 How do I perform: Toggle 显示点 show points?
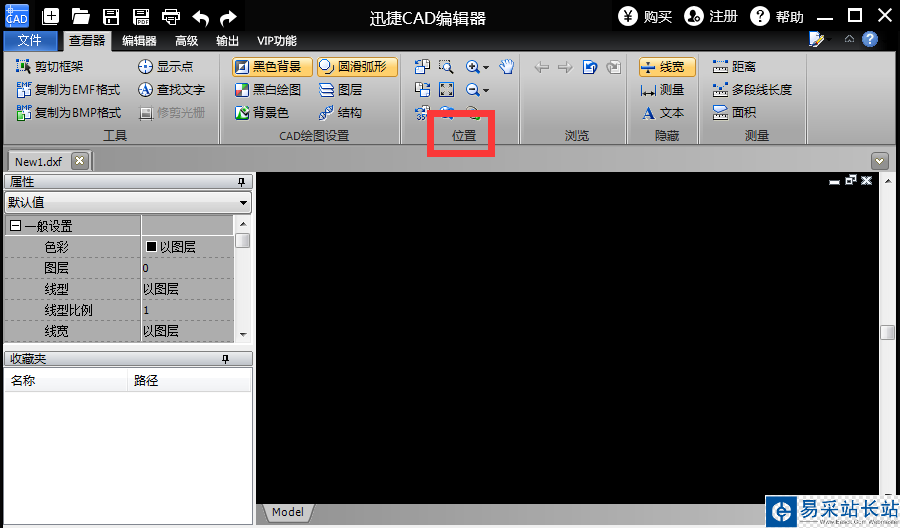[x=166, y=67]
